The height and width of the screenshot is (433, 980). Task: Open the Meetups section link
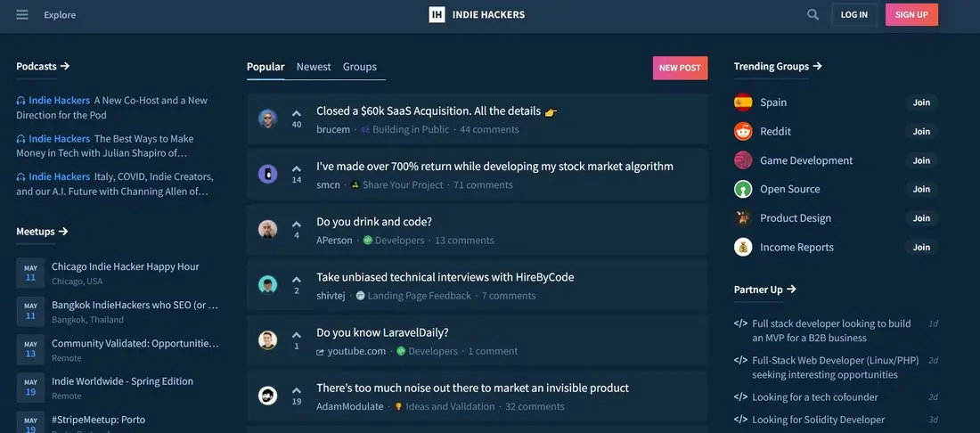click(42, 231)
